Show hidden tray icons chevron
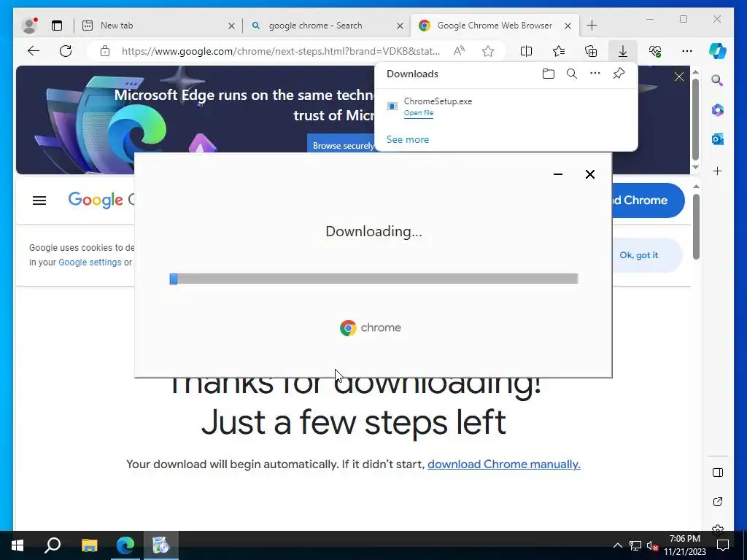Image resolution: width=747 pixels, height=560 pixels. pyautogui.click(x=617, y=545)
